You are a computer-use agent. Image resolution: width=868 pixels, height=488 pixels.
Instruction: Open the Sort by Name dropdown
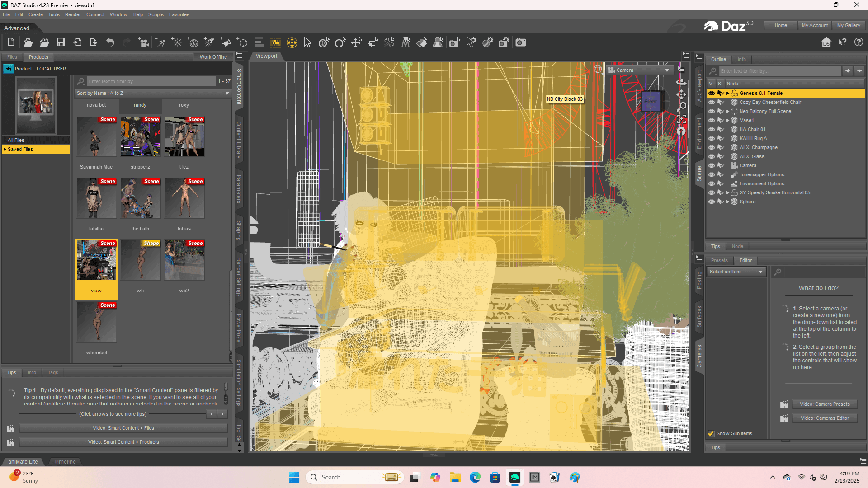click(x=153, y=93)
